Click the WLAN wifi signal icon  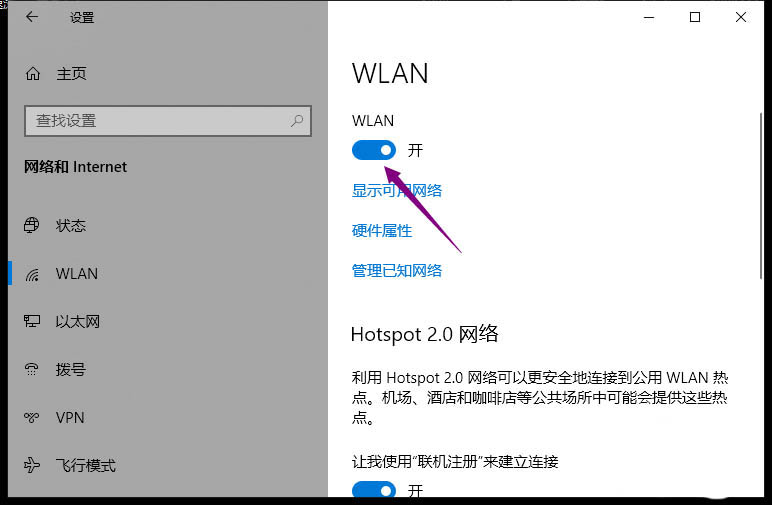pos(32,274)
